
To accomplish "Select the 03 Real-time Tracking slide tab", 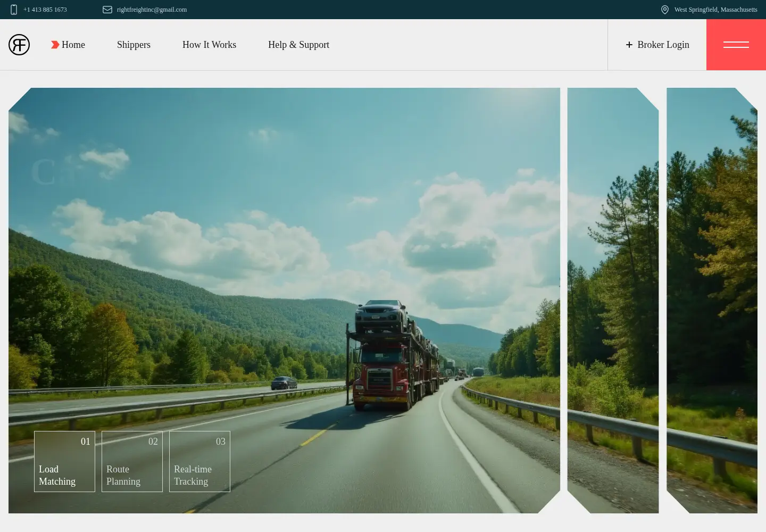I will click(x=199, y=461).
